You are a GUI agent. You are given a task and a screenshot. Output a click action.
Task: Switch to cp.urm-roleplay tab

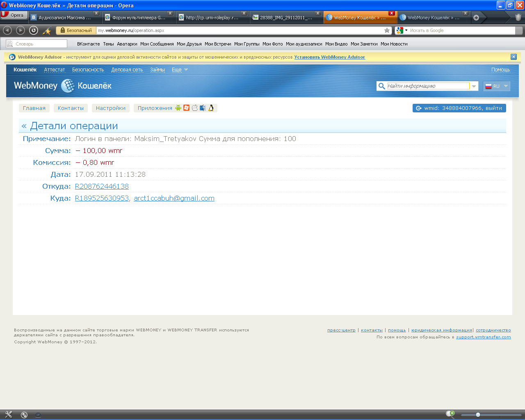212,18
